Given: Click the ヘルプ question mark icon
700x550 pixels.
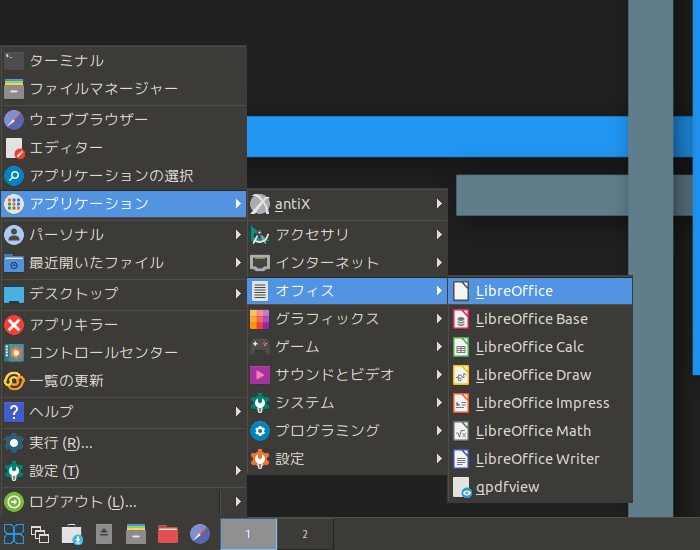Looking at the screenshot, I should [x=14, y=412].
